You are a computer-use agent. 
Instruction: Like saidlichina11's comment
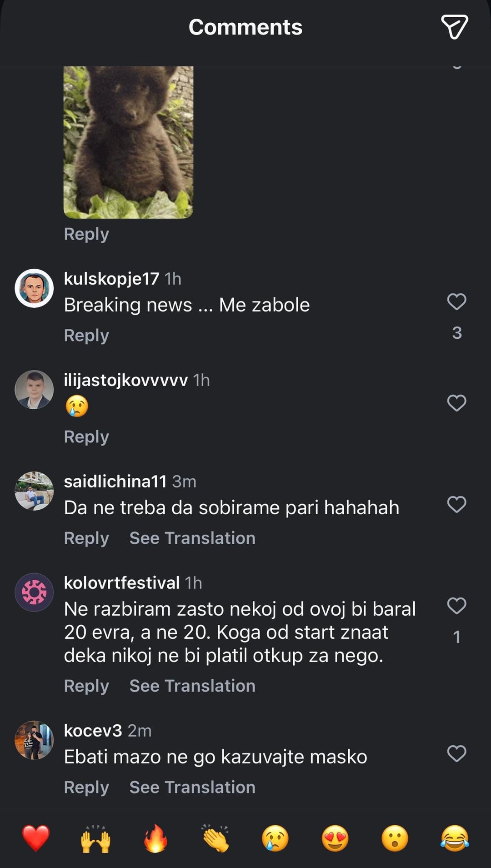click(x=456, y=504)
